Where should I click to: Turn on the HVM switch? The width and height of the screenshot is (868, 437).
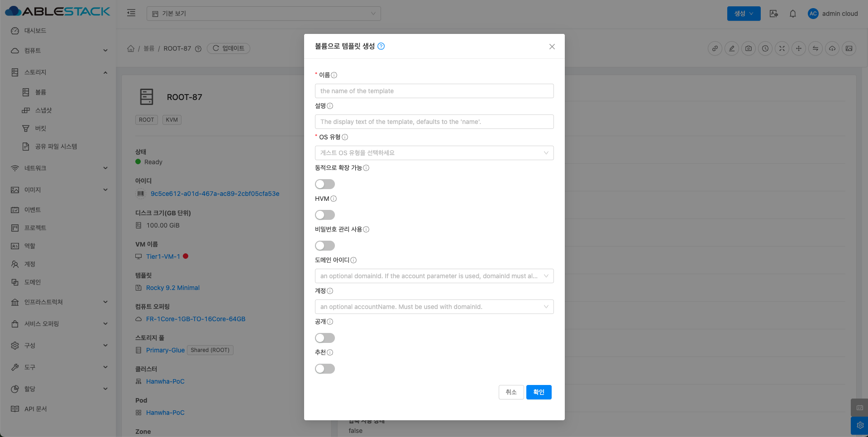(x=325, y=215)
